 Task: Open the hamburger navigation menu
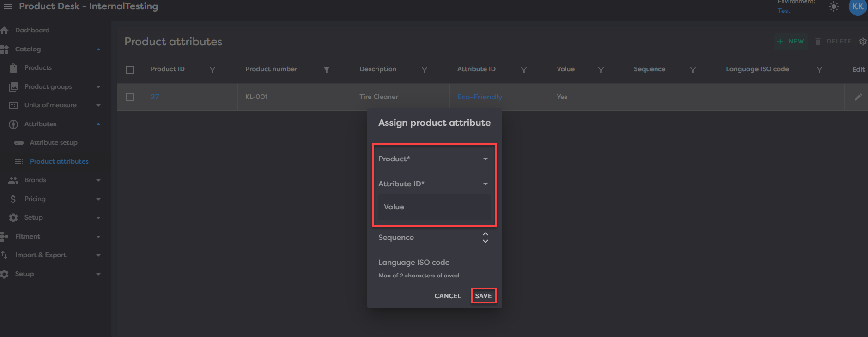[7, 6]
